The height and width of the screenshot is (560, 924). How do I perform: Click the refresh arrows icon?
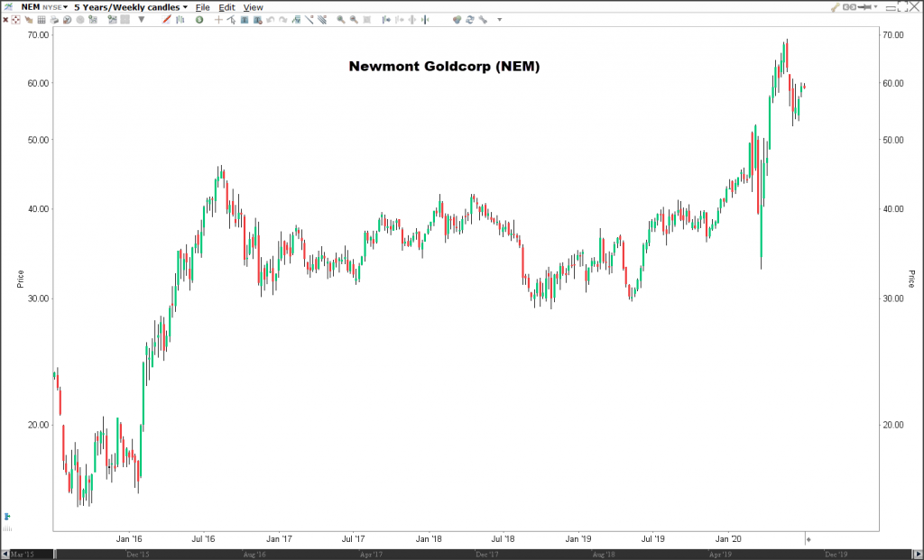[x=469, y=20]
